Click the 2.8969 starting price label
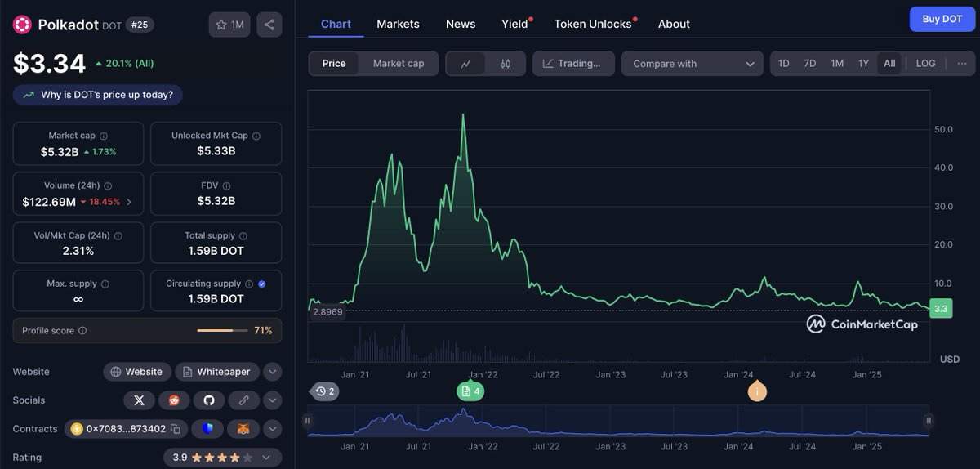This screenshot has height=469, width=980. [x=327, y=312]
